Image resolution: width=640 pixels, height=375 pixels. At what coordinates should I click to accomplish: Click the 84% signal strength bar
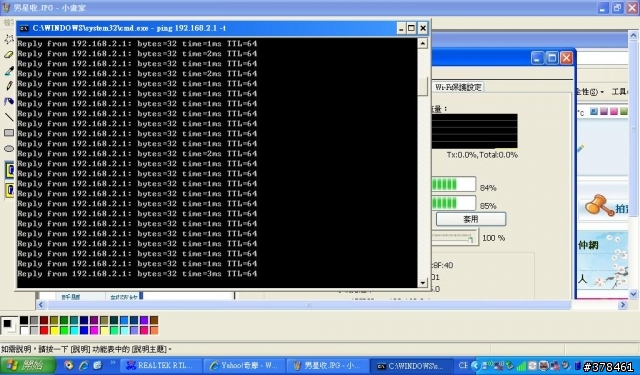tap(453, 184)
